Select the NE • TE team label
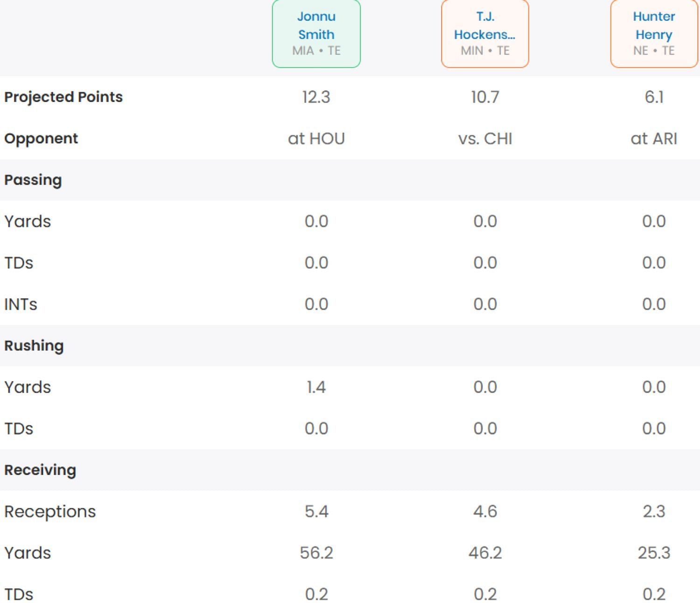This screenshot has width=700, height=603. coord(654,50)
